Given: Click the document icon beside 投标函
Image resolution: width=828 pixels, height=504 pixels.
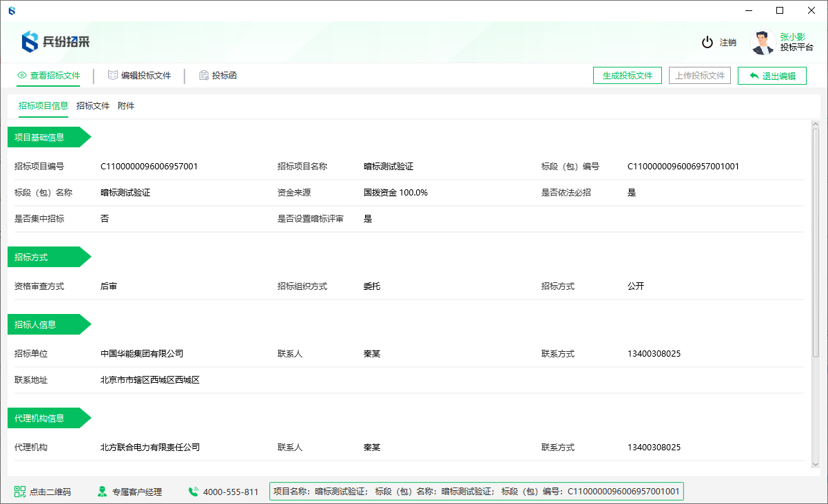Looking at the screenshot, I should (x=203, y=76).
